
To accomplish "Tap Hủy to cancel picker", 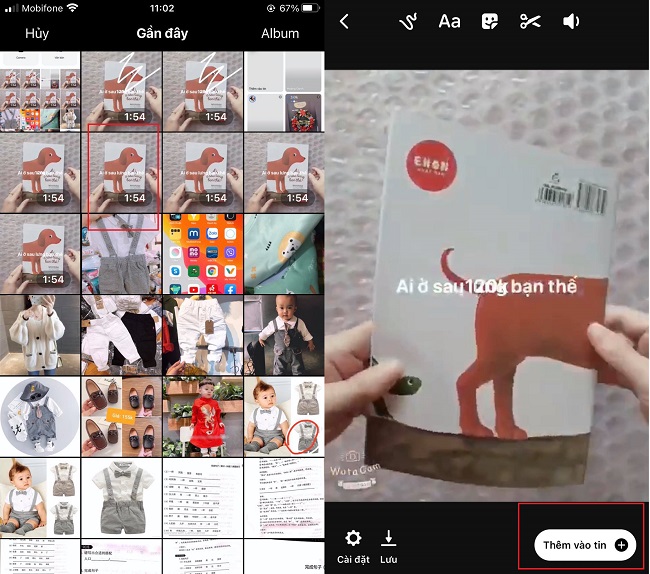I will [x=37, y=33].
